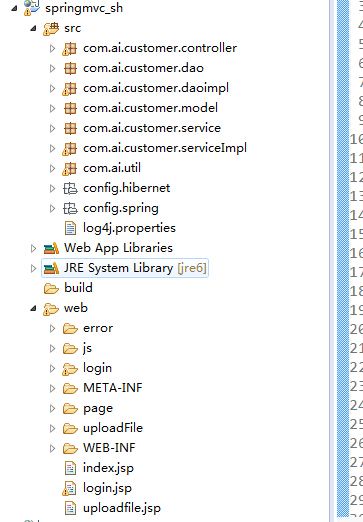Expand the com.ai.customer.controller package

(52, 49)
